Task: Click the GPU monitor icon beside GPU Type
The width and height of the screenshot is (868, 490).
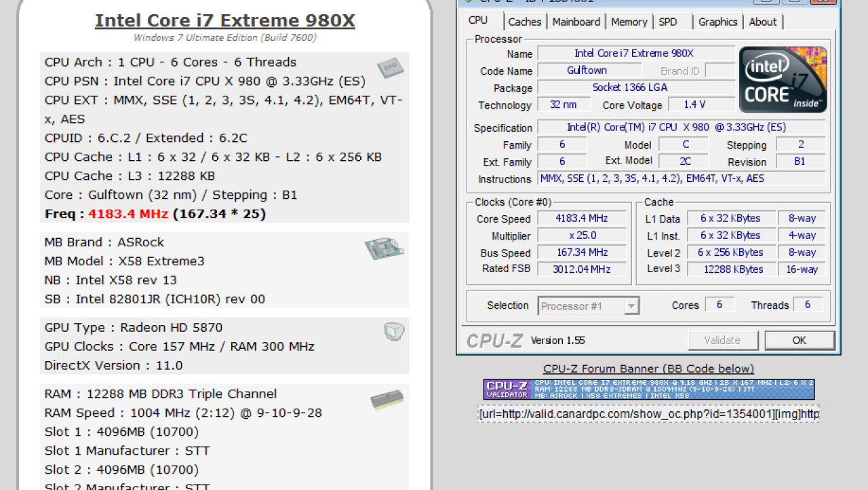Action: (393, 331)
